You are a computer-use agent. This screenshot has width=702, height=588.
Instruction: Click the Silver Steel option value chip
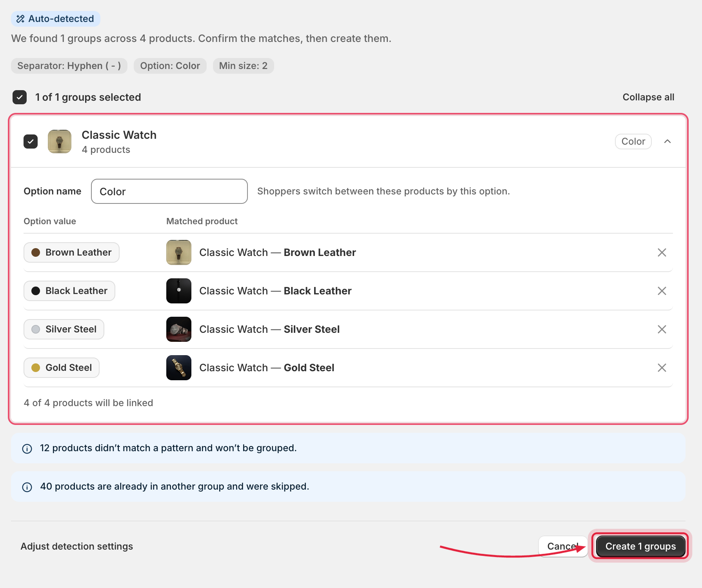[64, 329]
